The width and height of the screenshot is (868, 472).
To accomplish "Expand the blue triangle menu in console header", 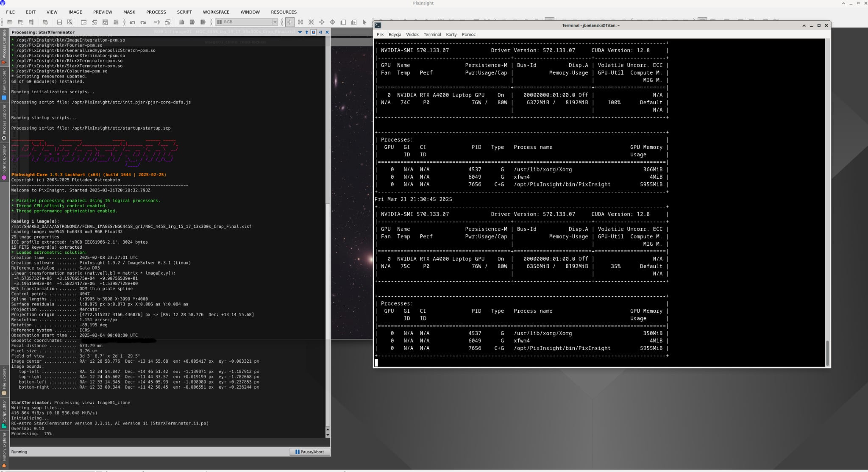I will (x=300, y=32).
